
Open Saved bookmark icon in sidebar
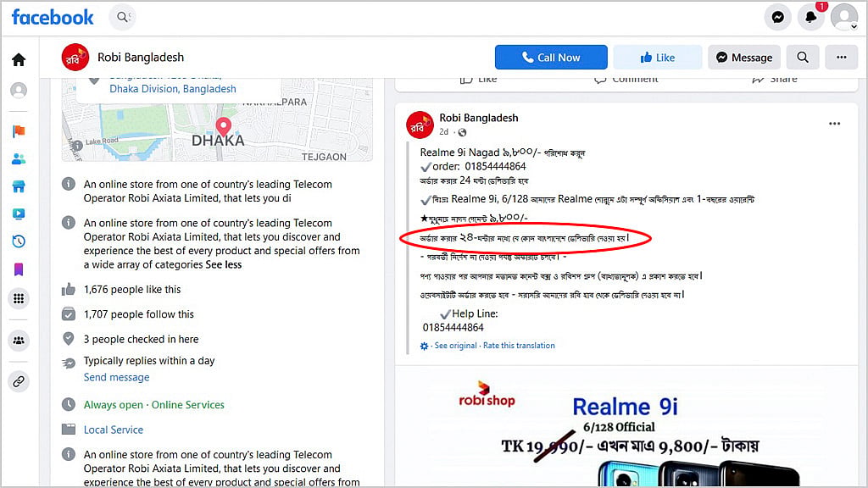coord(19,269)
